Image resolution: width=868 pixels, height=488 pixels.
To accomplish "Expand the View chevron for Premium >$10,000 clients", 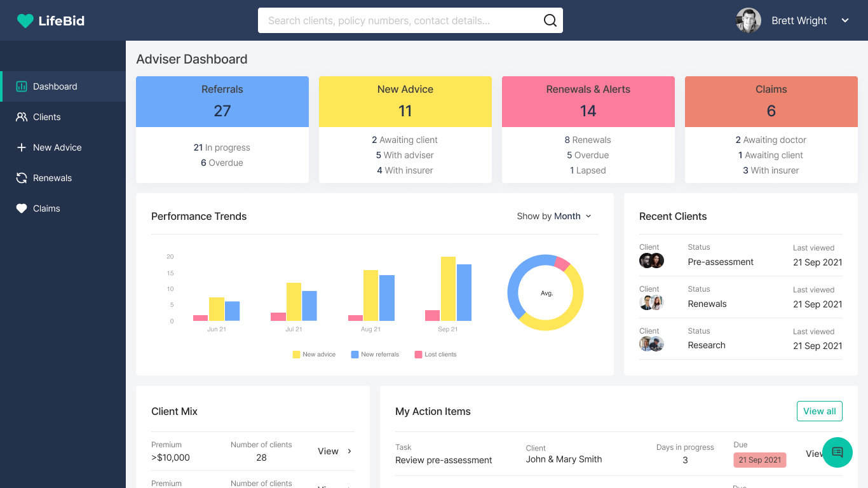I will coord(349,451).
